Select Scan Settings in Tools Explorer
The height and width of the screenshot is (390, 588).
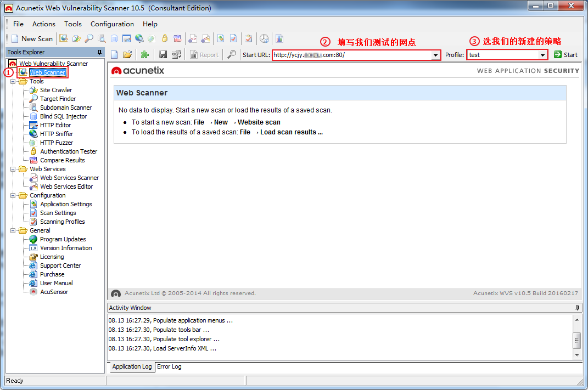[58, 213]
